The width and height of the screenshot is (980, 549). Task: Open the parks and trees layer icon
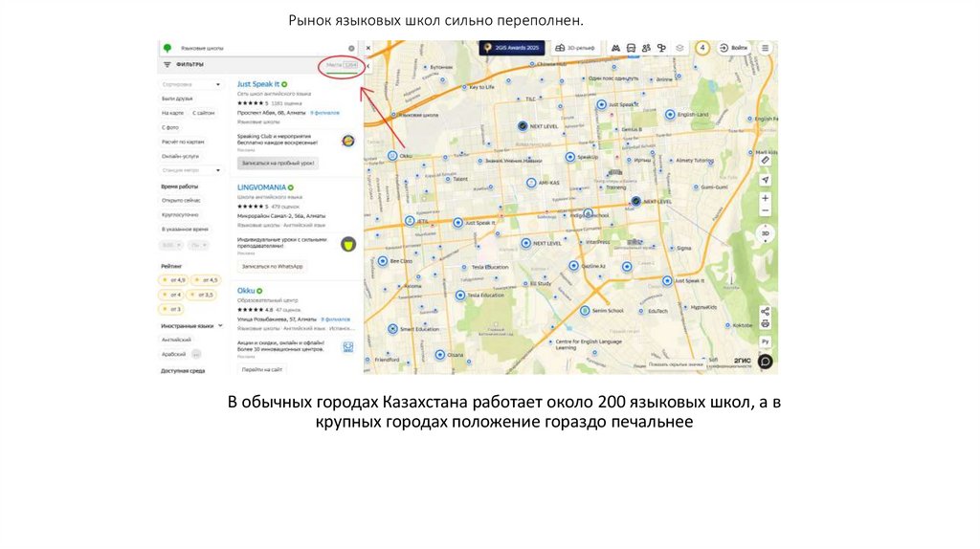point(662,48)
